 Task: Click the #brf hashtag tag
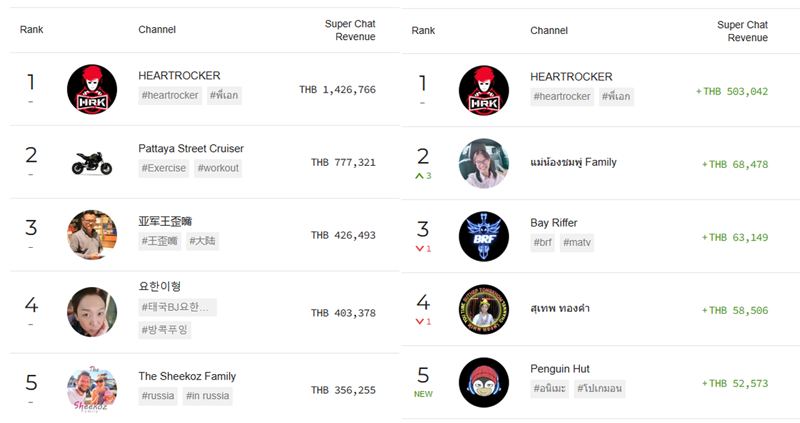[x=542, y=243]
